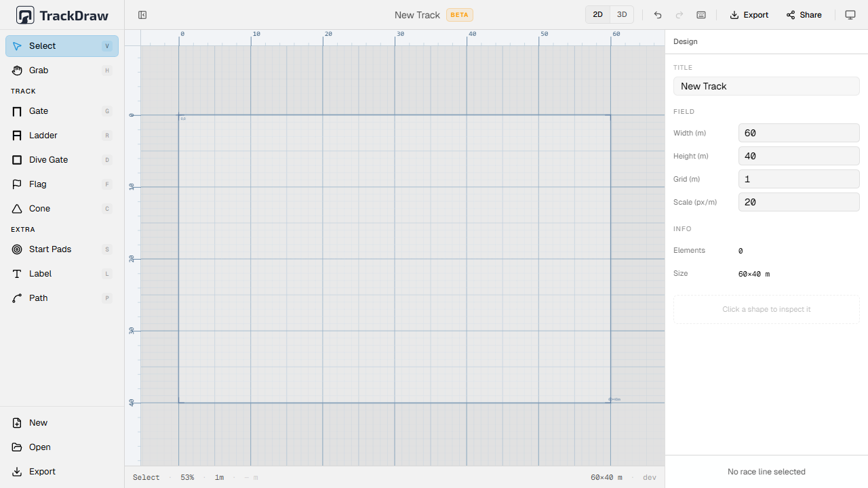Activate the Path tool
This screenshot has height=488, width=868.
click(x=37, y=298)
